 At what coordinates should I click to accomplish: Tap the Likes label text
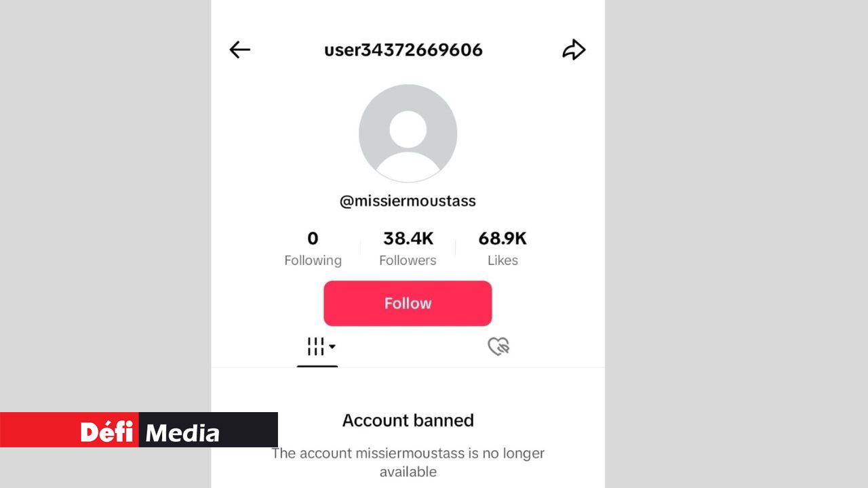(x=502, y=260)
